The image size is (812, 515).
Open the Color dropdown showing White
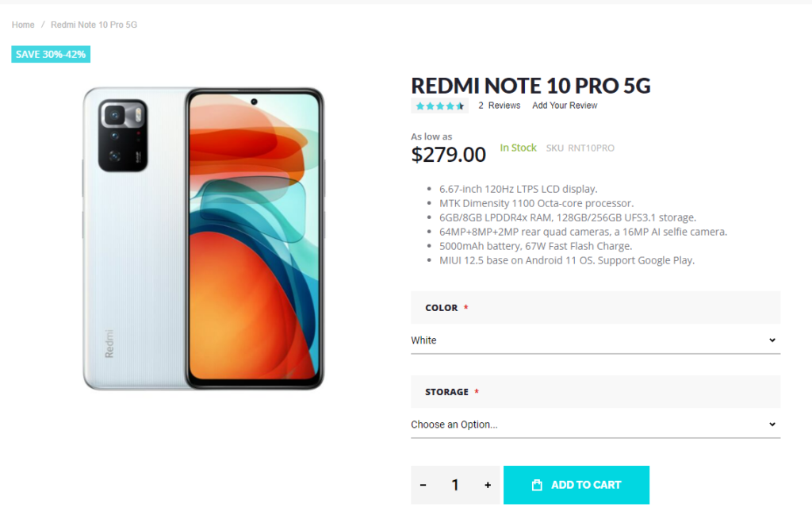[595, 340]
